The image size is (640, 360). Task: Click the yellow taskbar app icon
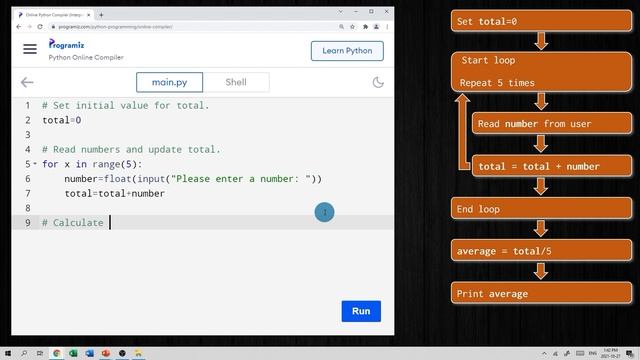(x=138, y=353)
